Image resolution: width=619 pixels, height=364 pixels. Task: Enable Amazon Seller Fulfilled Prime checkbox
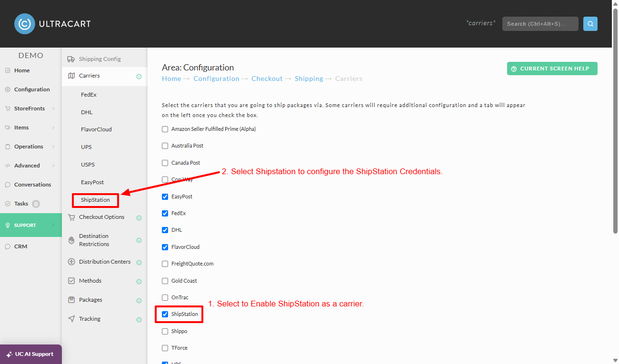(x=165, y=129)
